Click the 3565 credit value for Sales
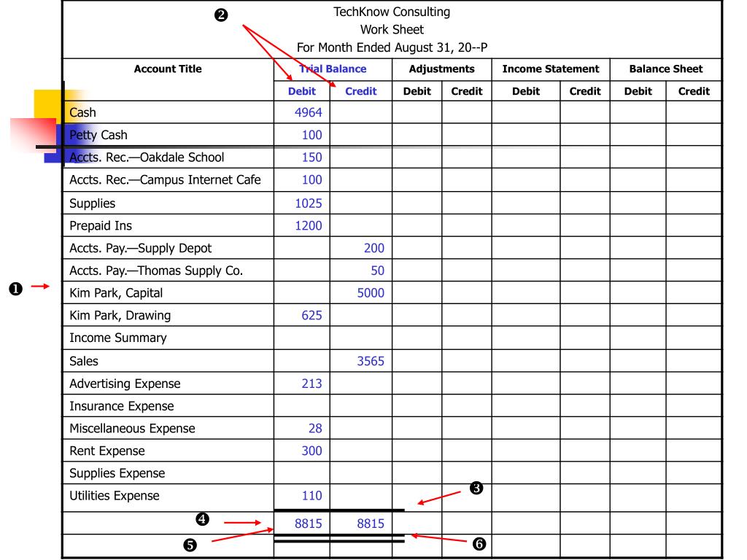Viewport: 747px width, 560px height. click(x=371, y=361)
